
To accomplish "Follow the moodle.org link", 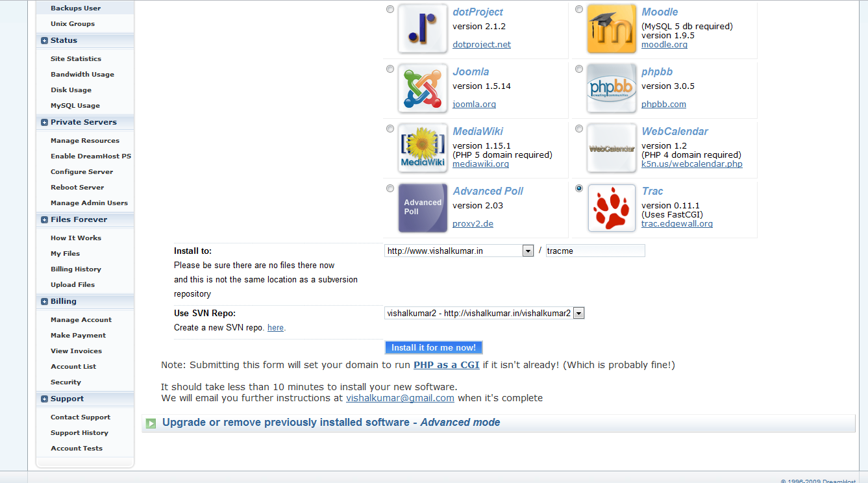I will coord(664,45).
